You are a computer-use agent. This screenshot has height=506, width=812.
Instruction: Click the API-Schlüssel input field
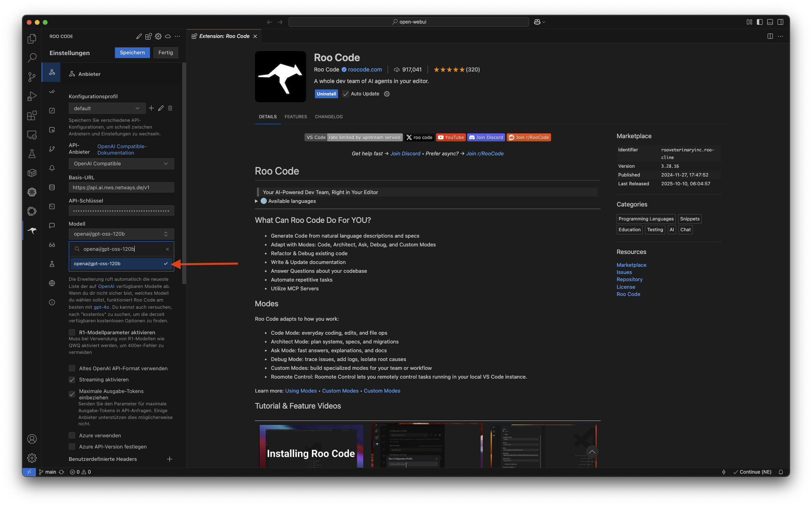[121, 210]
